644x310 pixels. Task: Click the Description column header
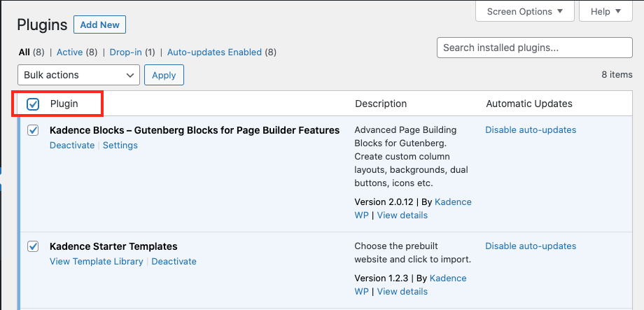tap(381, 104)
